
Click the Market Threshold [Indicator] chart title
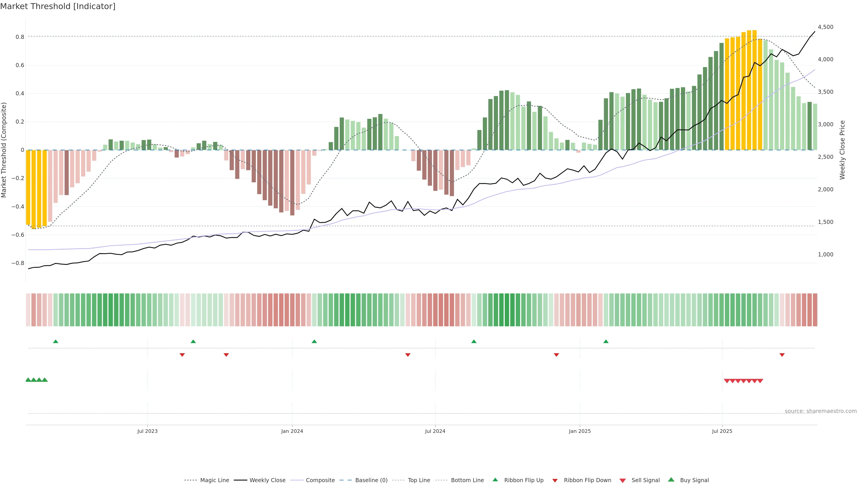[58, 6]
